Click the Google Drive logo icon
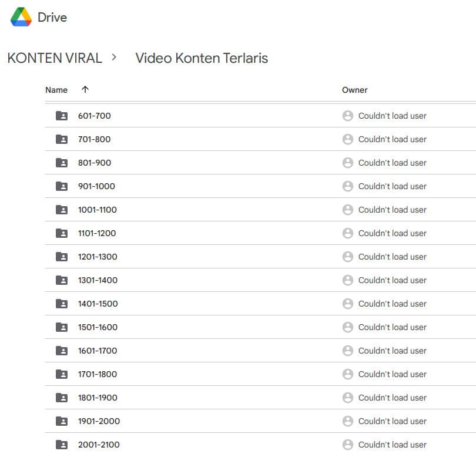Image resolution: width=476 pixels, height=454 pixels. click(21, 17)
